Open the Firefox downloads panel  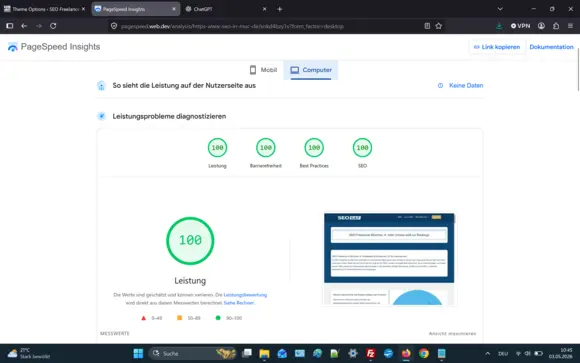[x=499, y=26]
